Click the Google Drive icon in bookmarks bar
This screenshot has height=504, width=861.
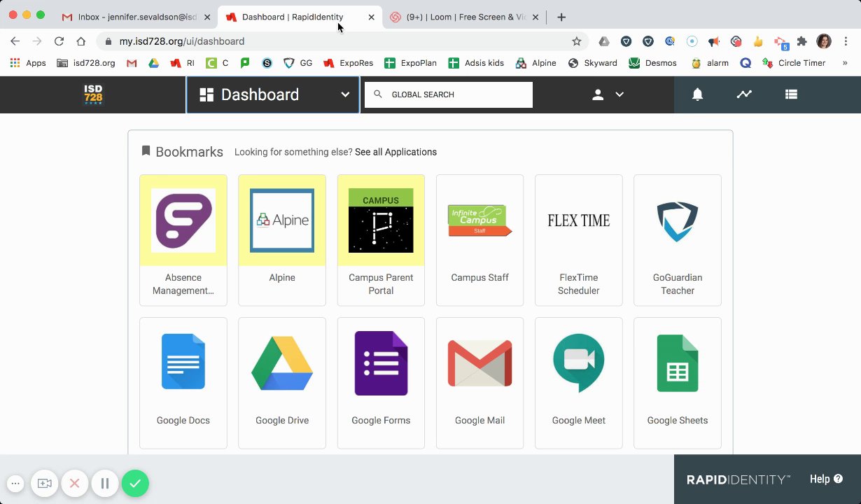point(153,63)
